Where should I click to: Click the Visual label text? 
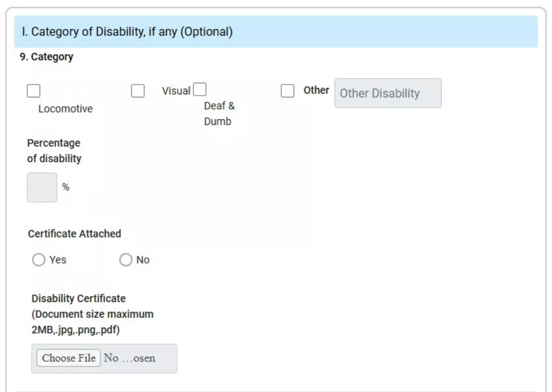pos(176,90)
